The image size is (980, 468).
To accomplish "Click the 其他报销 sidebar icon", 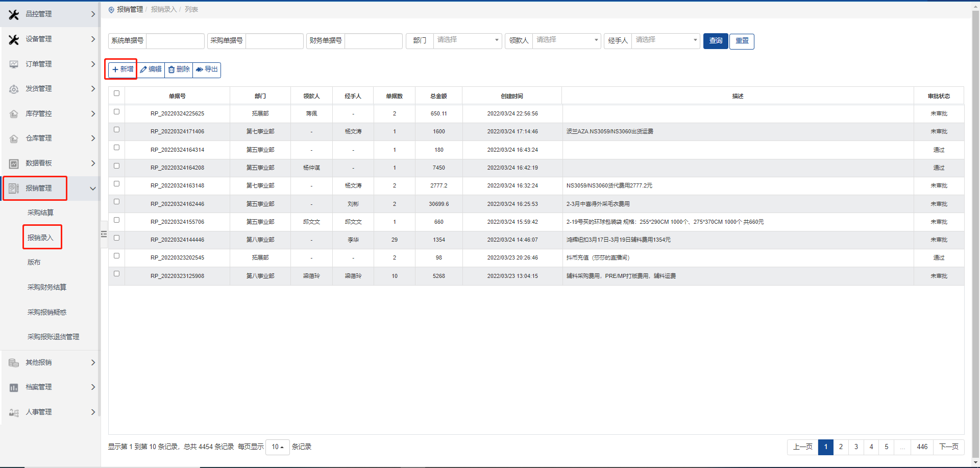I will pyautogui.click(x=14, y=363).
